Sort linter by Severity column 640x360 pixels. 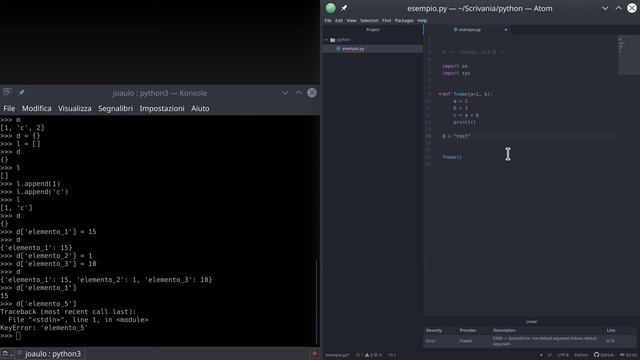(434, 330)
